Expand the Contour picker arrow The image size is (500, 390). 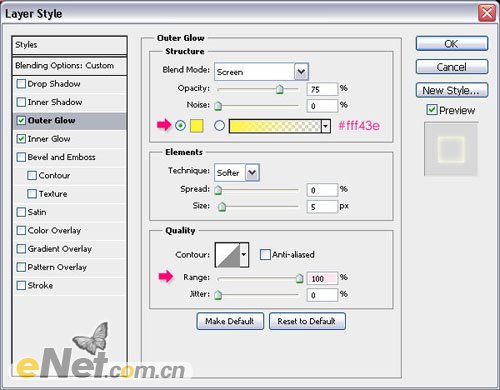(244, 255)
